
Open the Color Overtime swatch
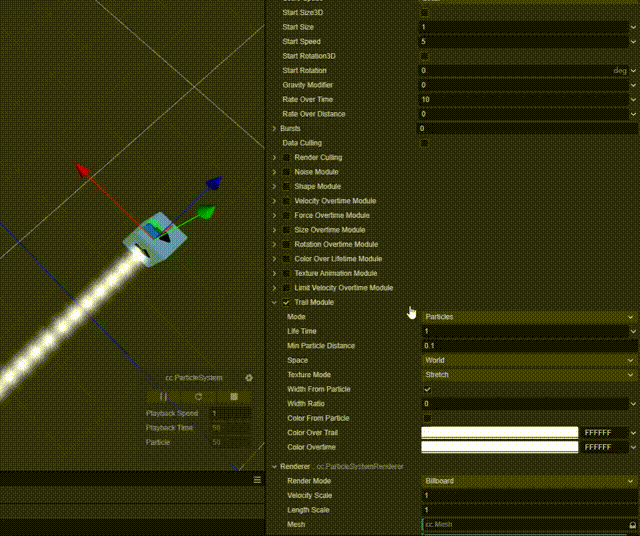(500, 447)
